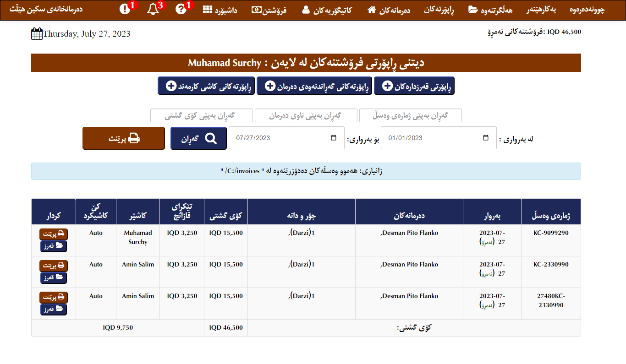Select the گەڕان بەپێی ژمارەی وەسڵ tab

click(x=411, y=115)
